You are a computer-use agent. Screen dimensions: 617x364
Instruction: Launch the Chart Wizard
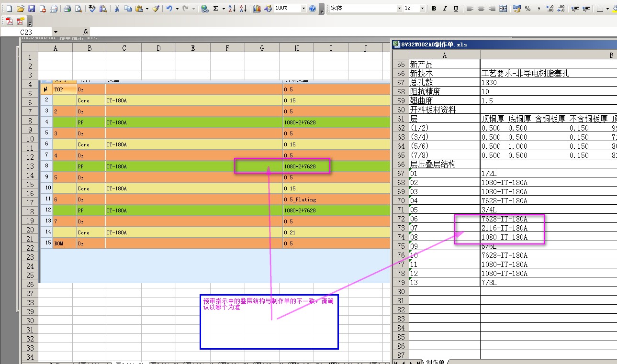point(257,9)
